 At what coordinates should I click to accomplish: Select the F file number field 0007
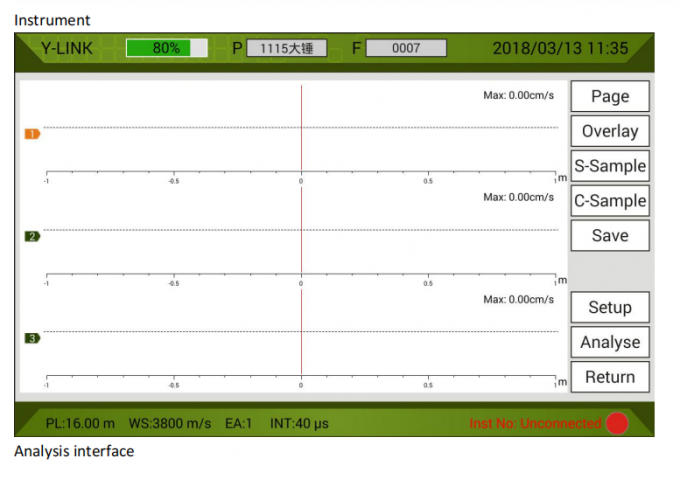[405, 48]
